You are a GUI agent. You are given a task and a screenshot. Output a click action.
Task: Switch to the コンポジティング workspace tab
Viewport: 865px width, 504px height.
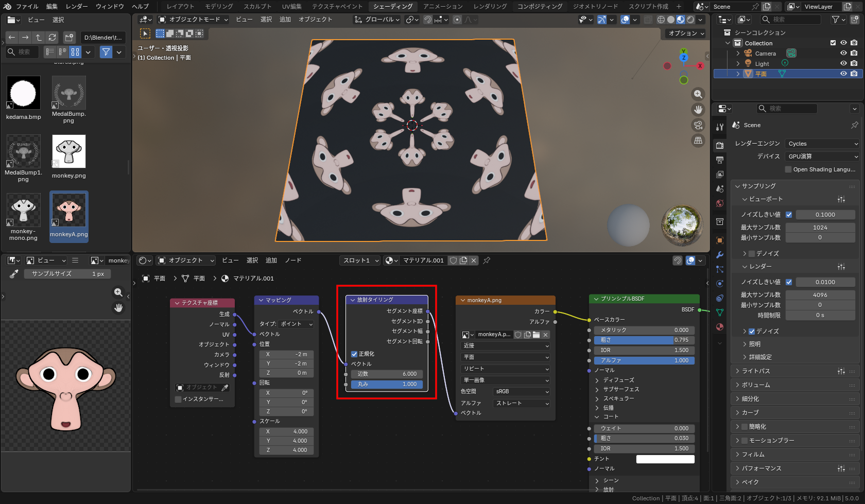tap(540, 7)
